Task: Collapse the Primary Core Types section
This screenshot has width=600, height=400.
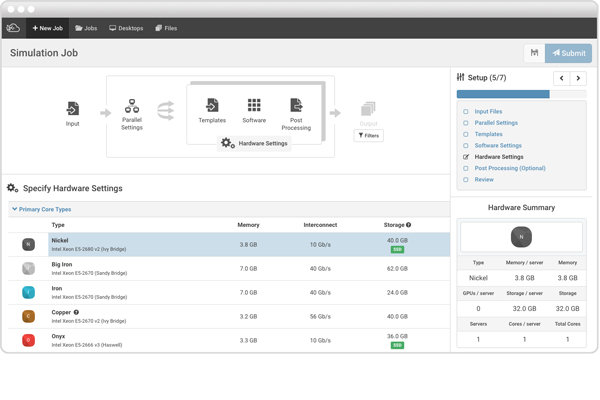Action: pos(41,209)
